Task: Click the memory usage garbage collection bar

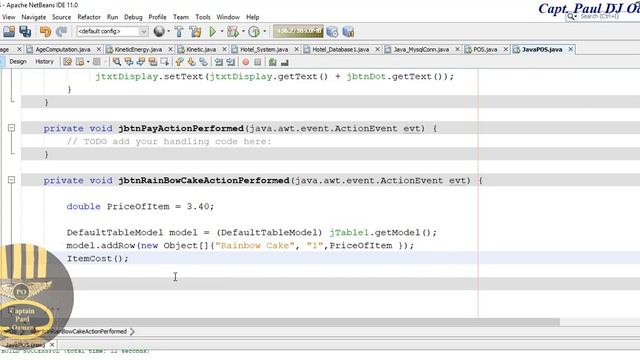Action: 298,31
